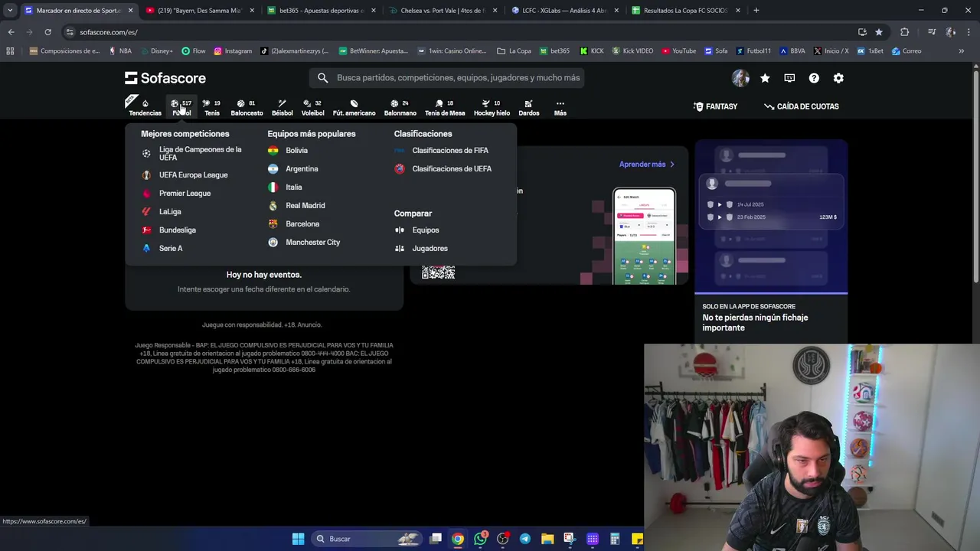
Task: Open the tab search dropdown arrow
Action: (x=10, y=11)
